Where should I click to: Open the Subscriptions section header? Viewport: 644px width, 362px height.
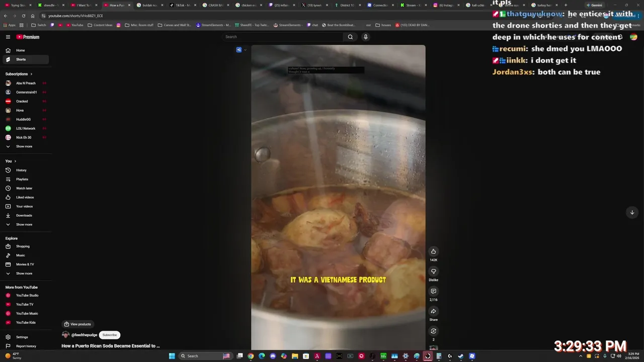coord(19,74)
